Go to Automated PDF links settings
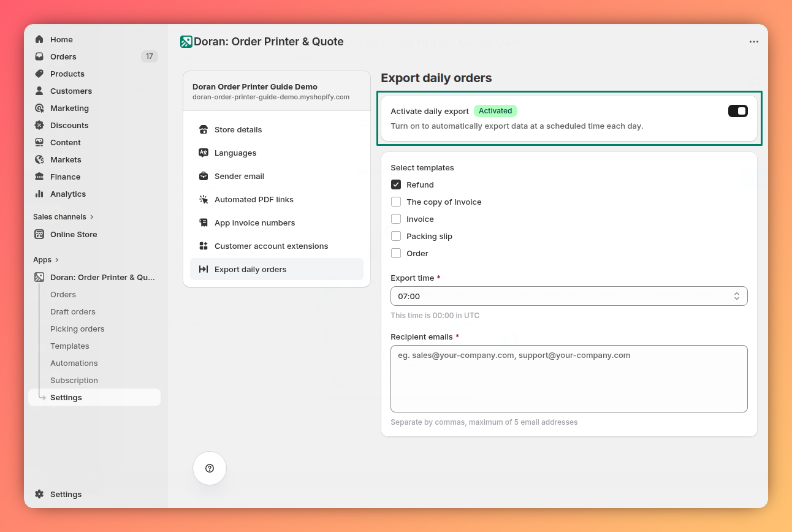This screenshot has width=792, height=532. tap(276, 199)
